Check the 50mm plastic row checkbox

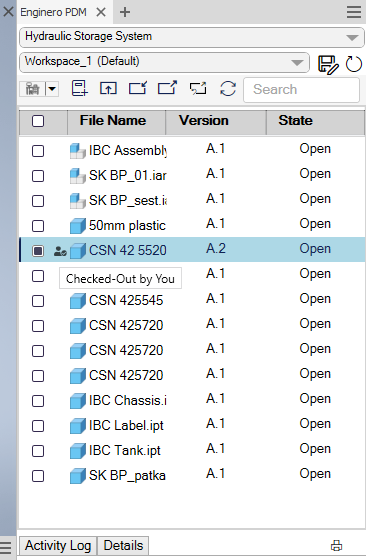click(38, 226)
